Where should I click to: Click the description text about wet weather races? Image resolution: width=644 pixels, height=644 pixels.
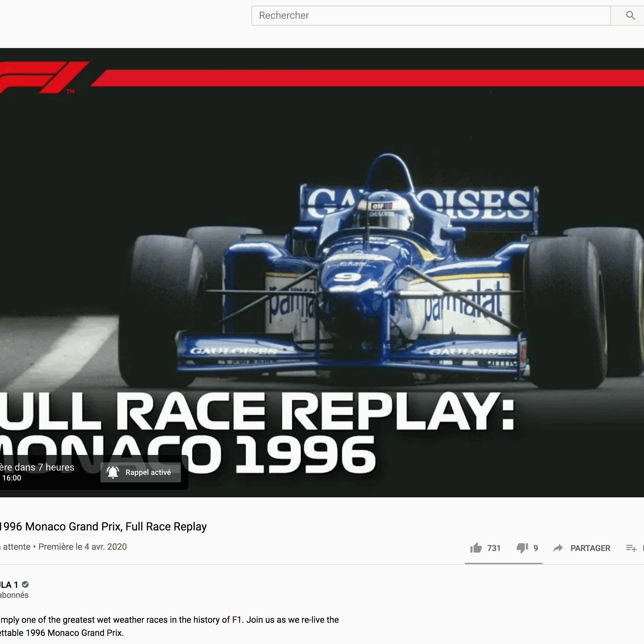click(x=169, y=626)
